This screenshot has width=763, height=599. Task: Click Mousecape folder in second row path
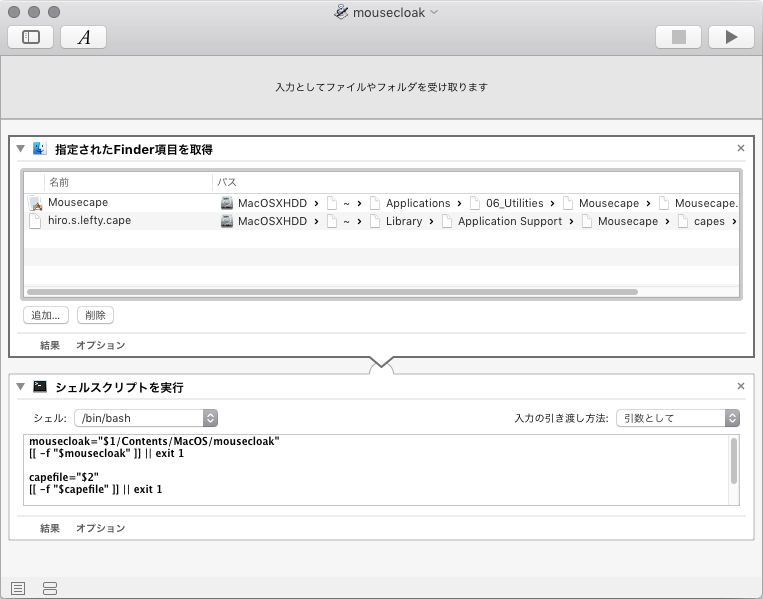pos(628,221)
